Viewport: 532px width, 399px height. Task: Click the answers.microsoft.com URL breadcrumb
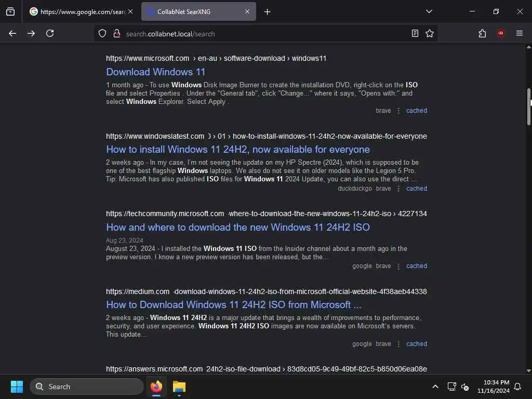[x=267, y=369]
